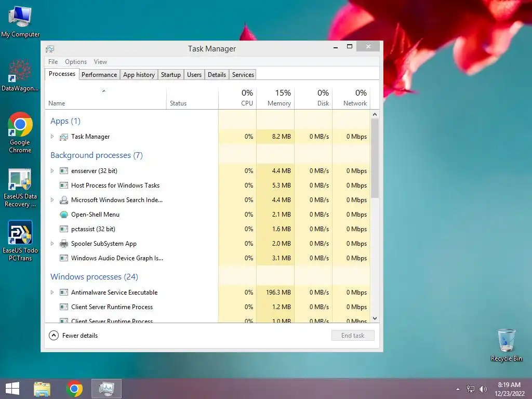Click the Antimalware Service Executable icon

[64, 292]
